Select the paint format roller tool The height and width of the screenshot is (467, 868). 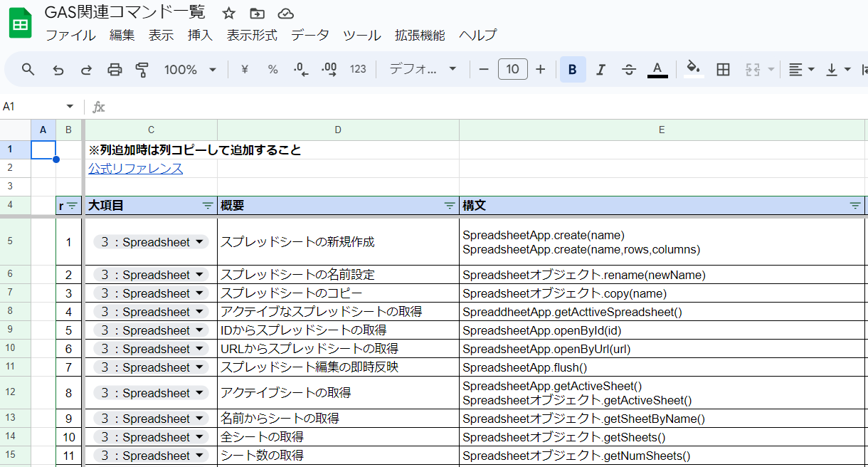click(142, 69)
